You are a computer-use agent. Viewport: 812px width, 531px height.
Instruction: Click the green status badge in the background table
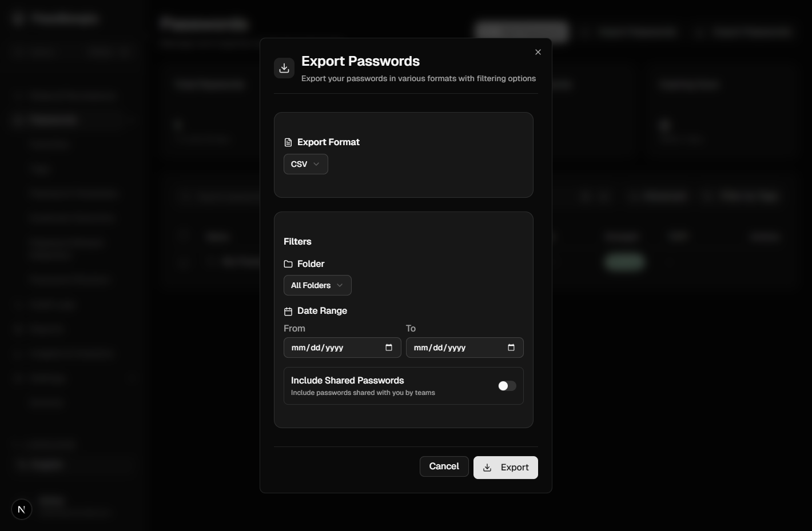(x=624, y=262)
